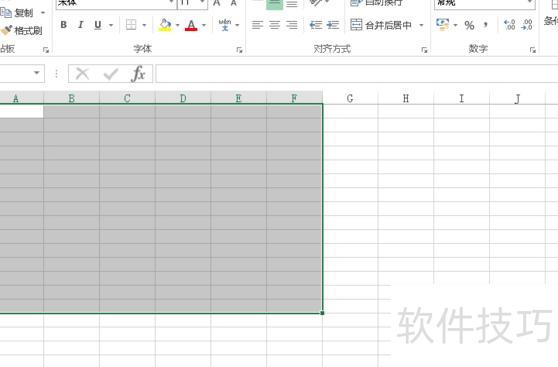Click the selection fill handle at column F

pyautogui.click(x=322, y=313)
